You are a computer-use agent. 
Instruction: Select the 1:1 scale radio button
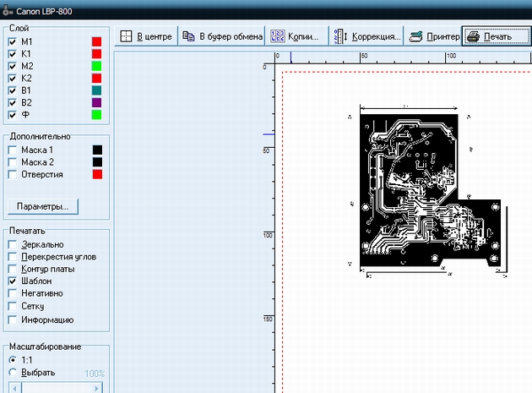12,359
